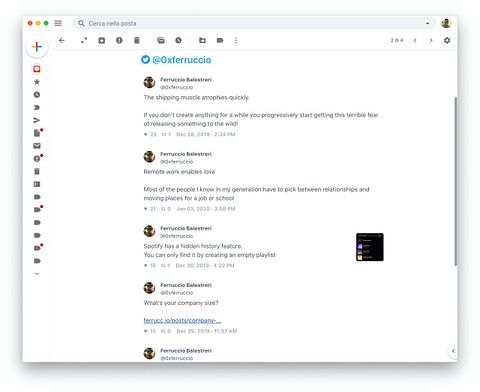Screen dimensions: 480x392
Task: Open the ferrucc.io/posts/company link
Action: coord(182,320)
